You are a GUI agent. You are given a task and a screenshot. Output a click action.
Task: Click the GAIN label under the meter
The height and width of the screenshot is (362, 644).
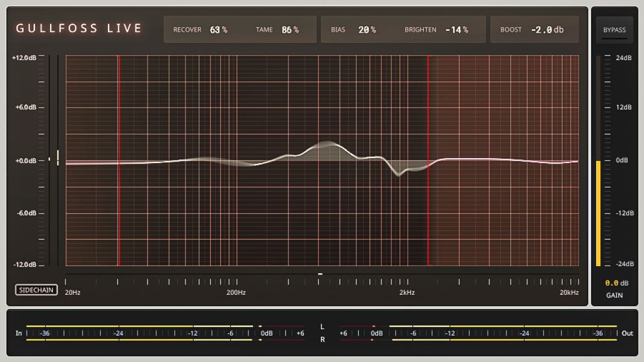614,295
